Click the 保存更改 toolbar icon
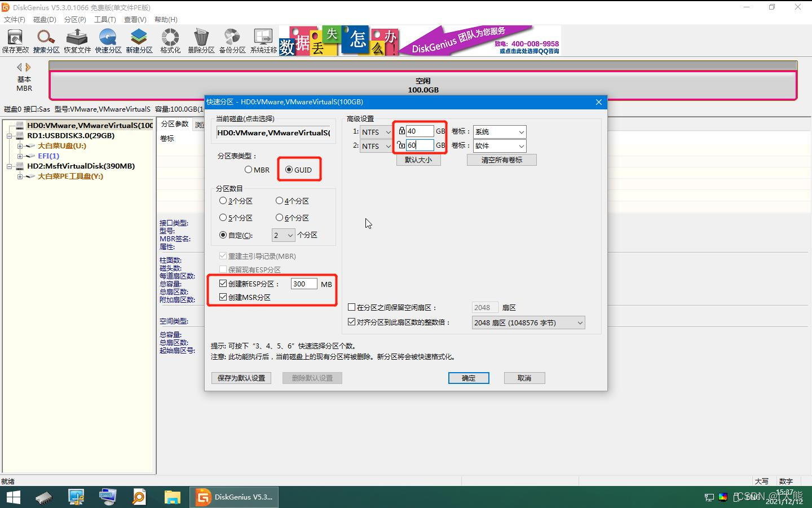Viewport: 812px width, 508px height. (x=15, y=41)
